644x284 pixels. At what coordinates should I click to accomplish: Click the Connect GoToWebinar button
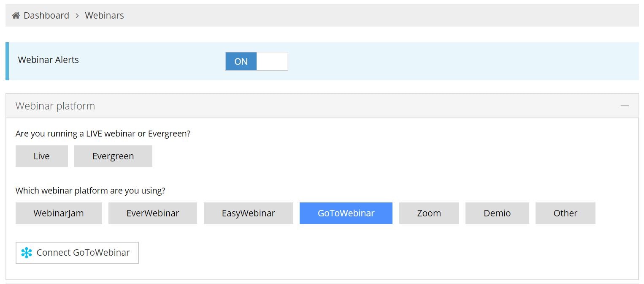click(x=77, y=252)
